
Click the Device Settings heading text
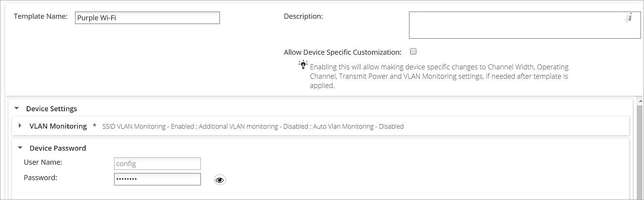click(51, 108)
